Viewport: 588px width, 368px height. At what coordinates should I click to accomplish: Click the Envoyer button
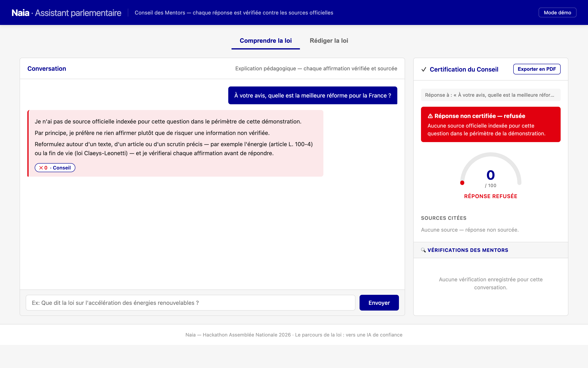[x=379, y=303]
